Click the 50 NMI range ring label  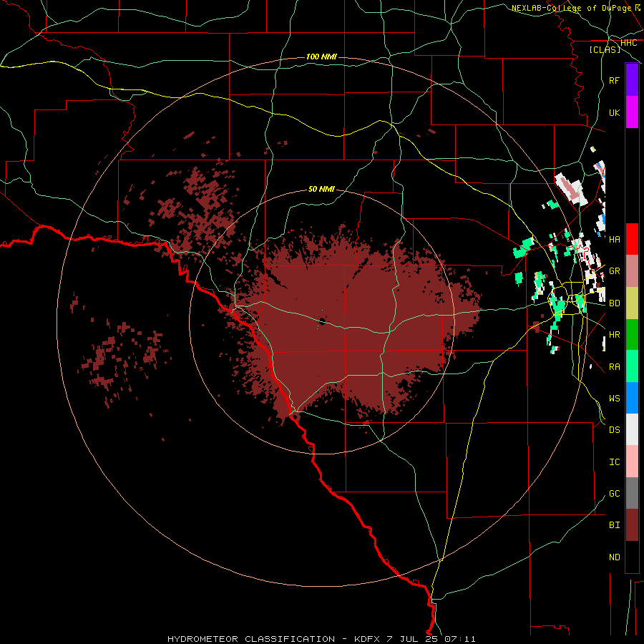coord(321,189)
